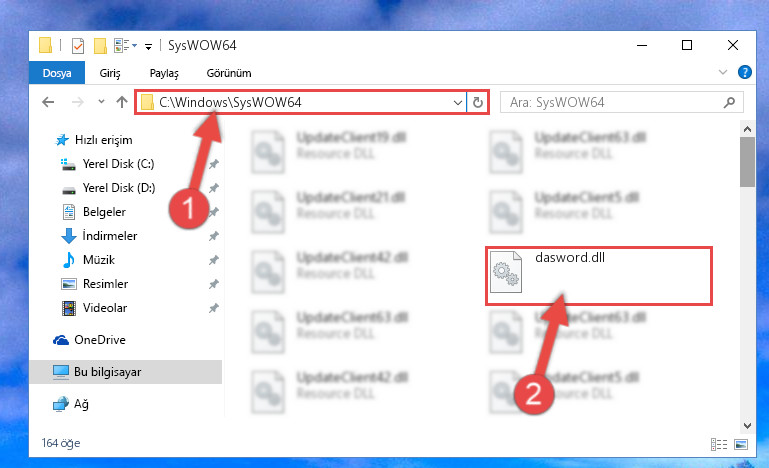Click the Back navigation arrow
The height and width of the screenshot is (468, 769).
(x=48, y=102)
